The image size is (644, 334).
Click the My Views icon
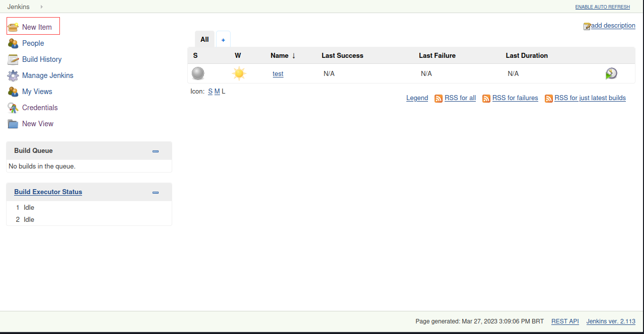click(13, 92)
